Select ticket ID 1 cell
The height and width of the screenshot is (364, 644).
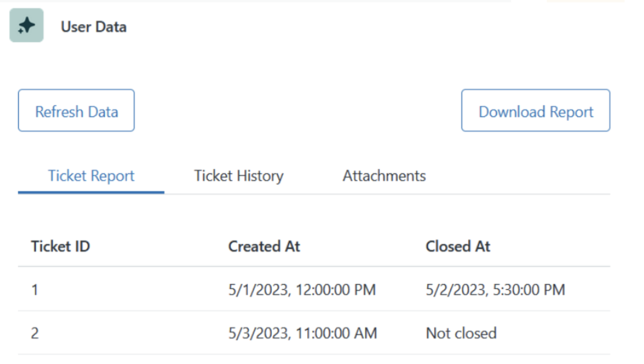35,290
